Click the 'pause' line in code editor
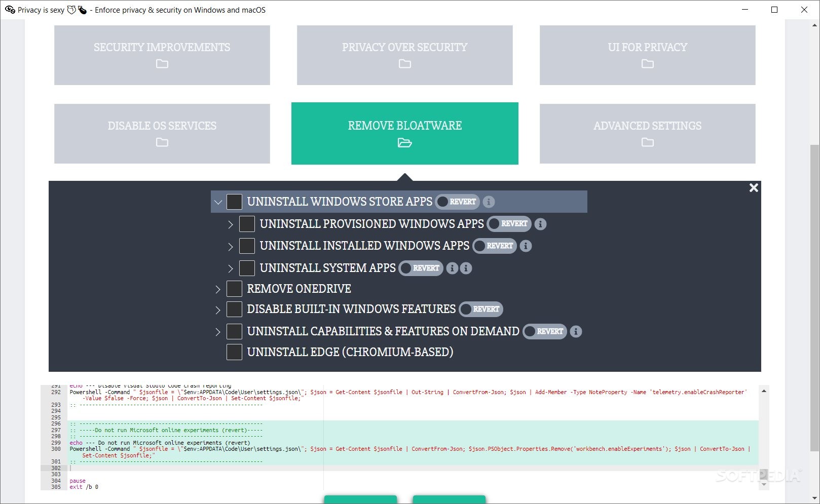This screenshot has width=820, height=504. pyautogui.click(x=78, y=481)
